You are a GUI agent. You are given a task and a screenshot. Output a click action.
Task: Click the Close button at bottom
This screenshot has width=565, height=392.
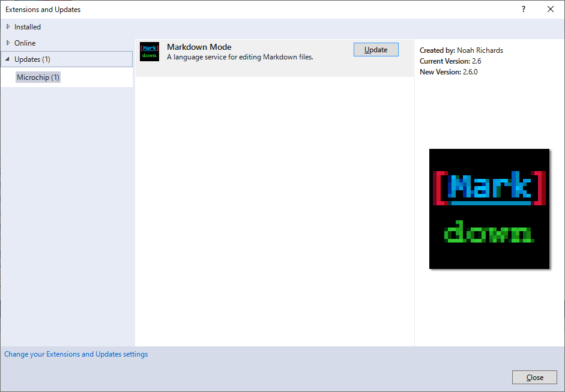534,377
